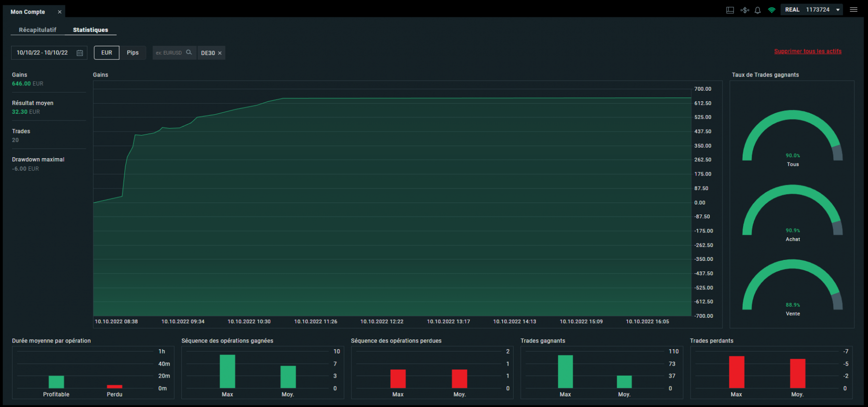Click the Profitable duration bar

56,382
